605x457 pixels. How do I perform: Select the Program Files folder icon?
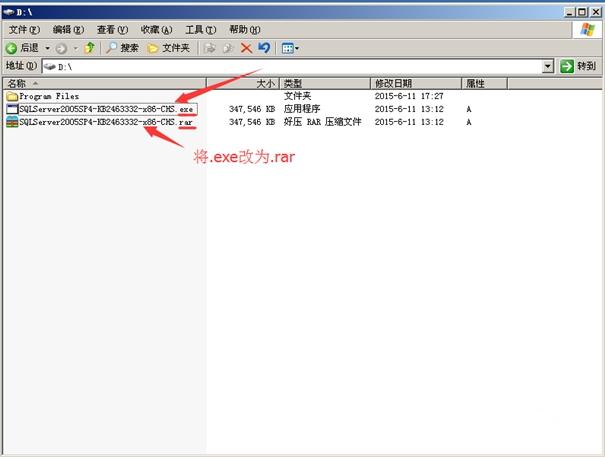[x=12, y=96]
